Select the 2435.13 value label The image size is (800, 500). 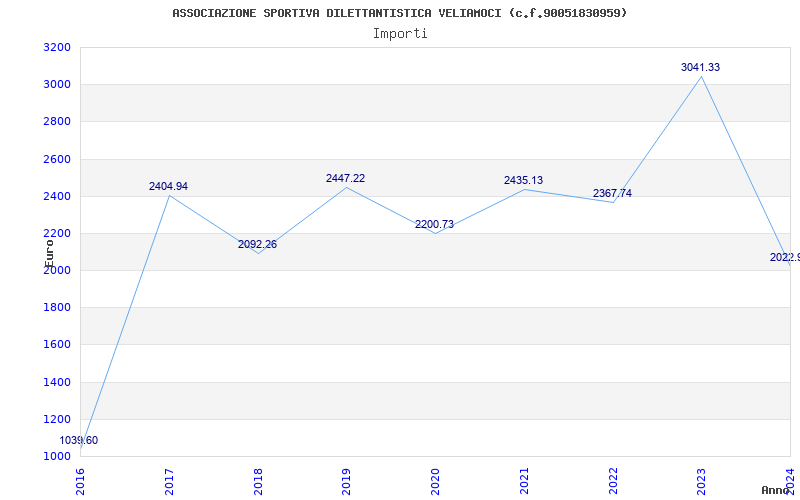tap(523, 181)
